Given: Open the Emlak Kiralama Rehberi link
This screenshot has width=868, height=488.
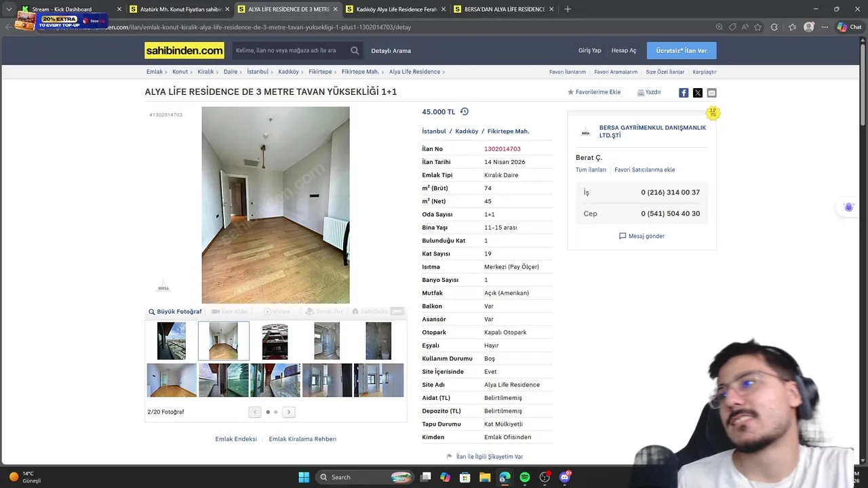Looking at the screenshot, I should tap(302, 439).
